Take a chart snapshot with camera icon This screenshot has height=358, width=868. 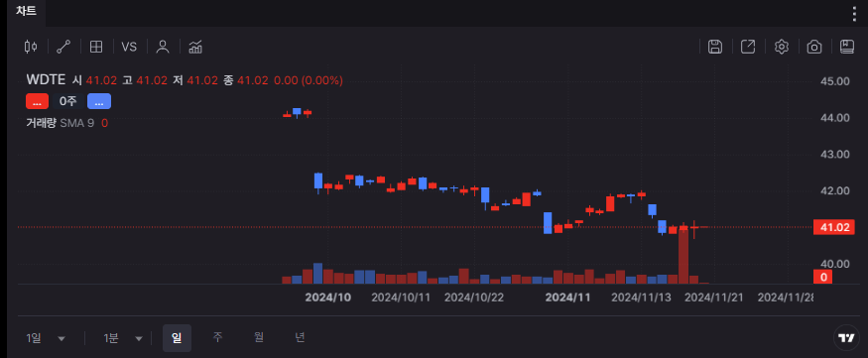(814, 47)
